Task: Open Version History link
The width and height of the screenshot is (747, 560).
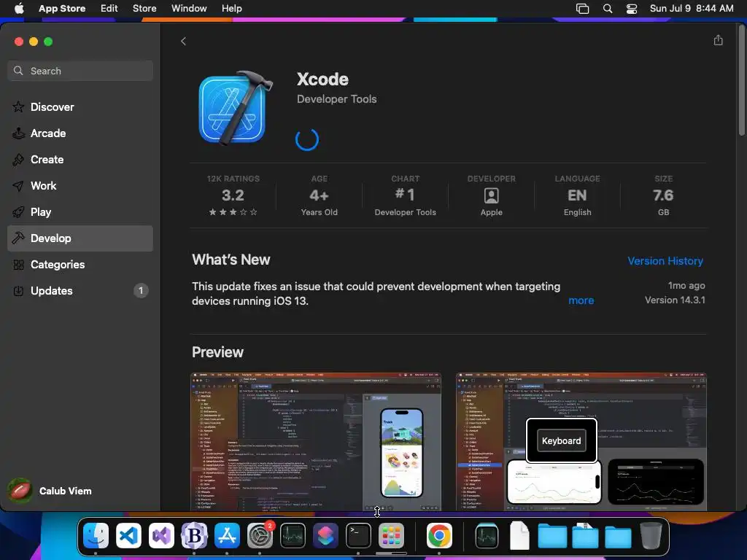Action: click(665, 261)
